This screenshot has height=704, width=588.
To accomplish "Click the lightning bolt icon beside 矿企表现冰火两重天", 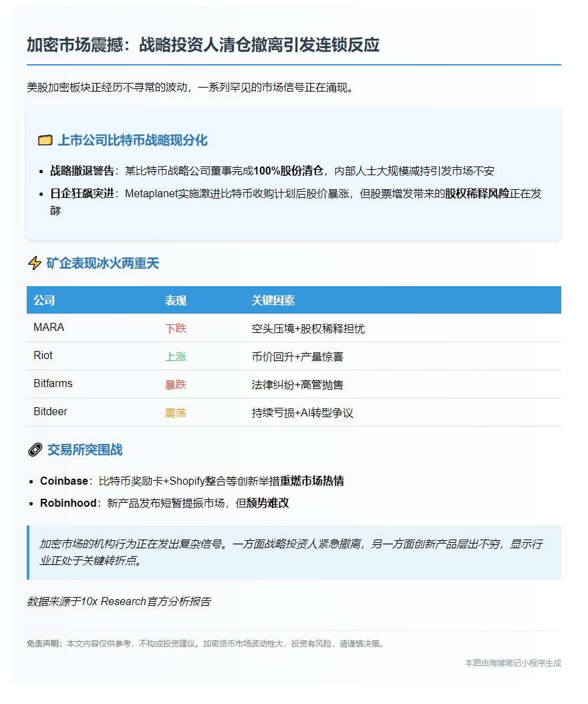I will pos(35,263).
